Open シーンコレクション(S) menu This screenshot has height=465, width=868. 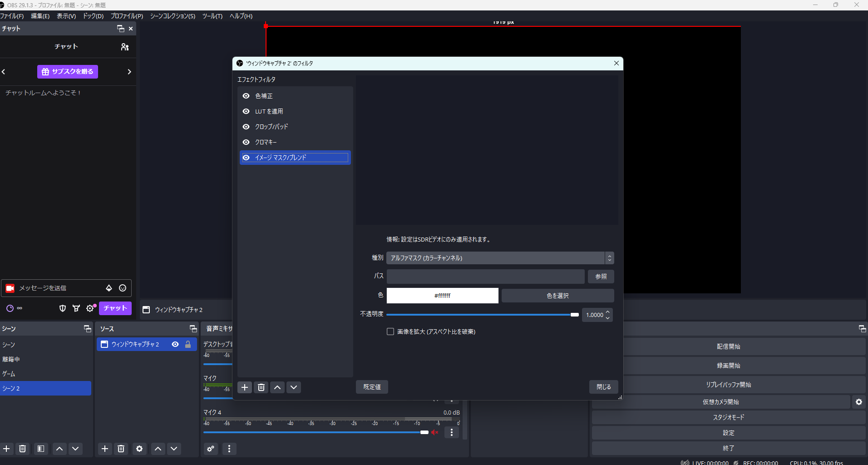(173, 16)
